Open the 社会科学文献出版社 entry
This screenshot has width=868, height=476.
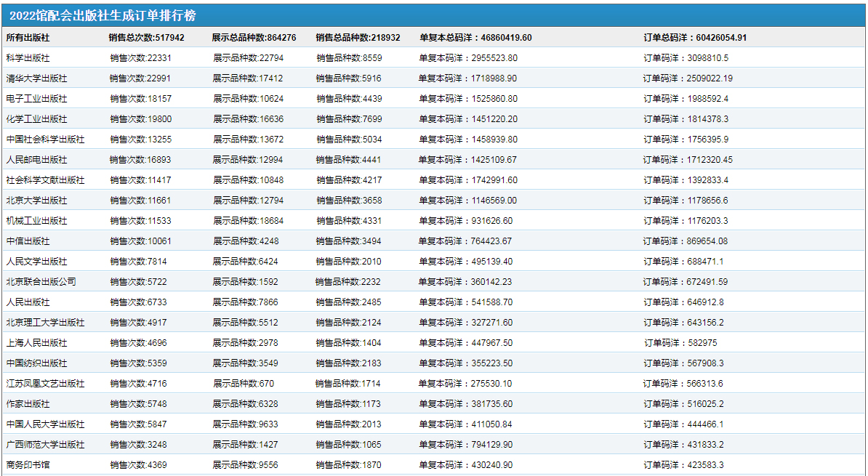[x=45, y=180]
